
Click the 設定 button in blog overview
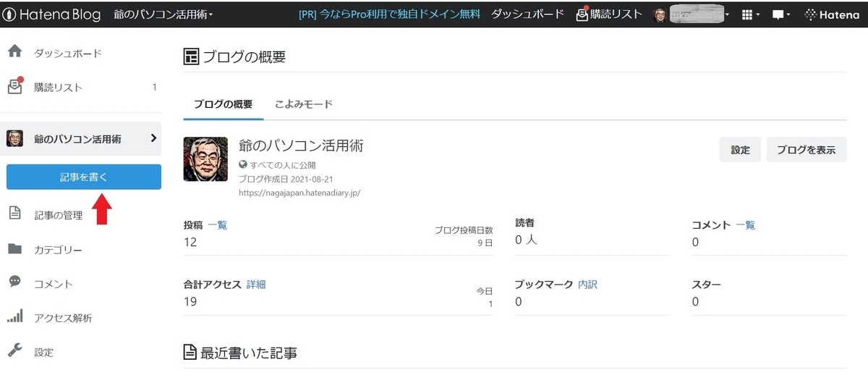point(740,150)
